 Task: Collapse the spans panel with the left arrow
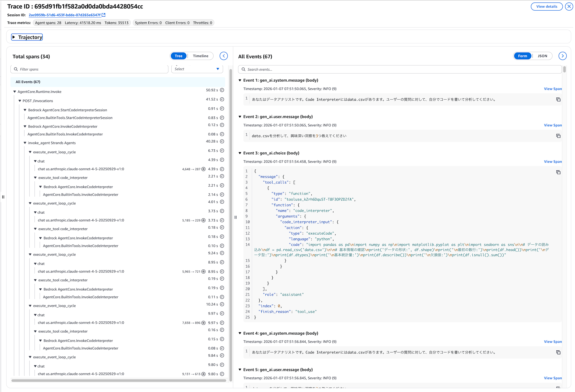(x=224, y=56)
